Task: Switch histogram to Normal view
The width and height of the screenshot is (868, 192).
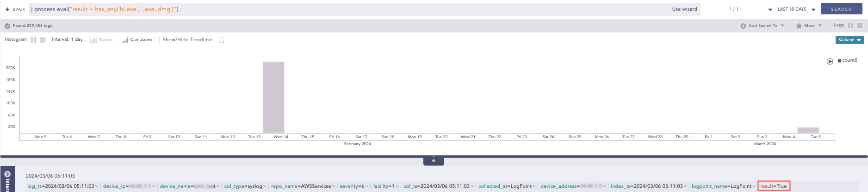Action: (x=102, y=40)
